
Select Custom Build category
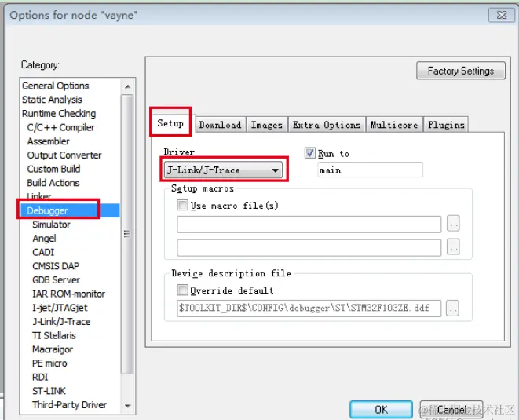coord(53,169)
